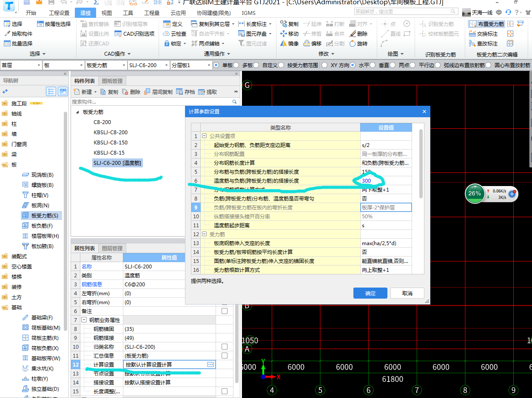The image size is (532, 398).
Task: Click 取消 in 计算参数设置 dialog
Action: 407,293
